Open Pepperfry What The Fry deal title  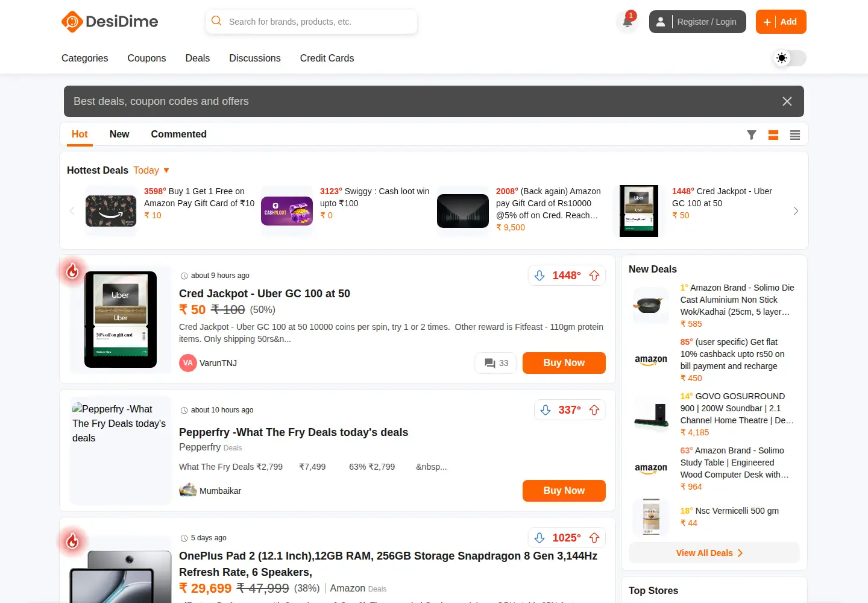[x=294, y=432]
